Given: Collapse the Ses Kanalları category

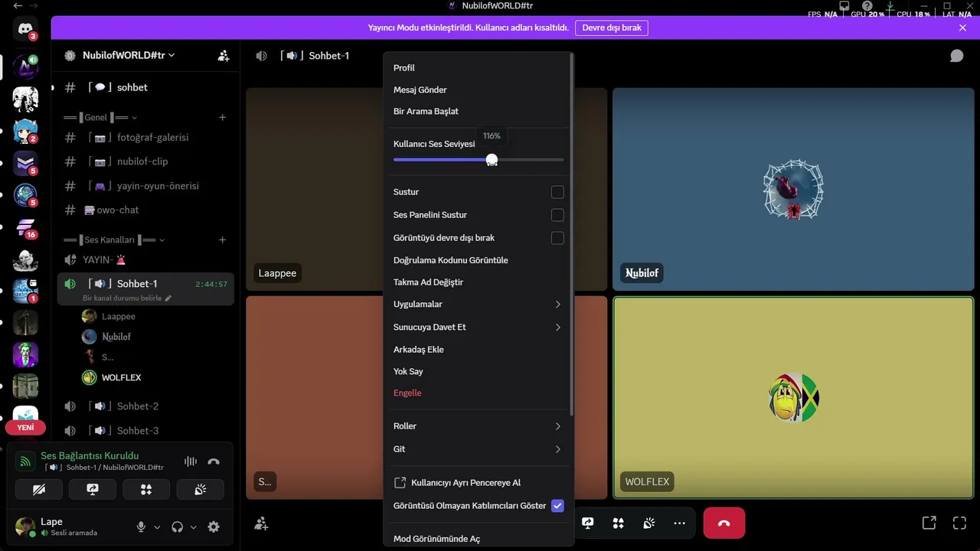Looking at the screenshot, I should [114, 240].
